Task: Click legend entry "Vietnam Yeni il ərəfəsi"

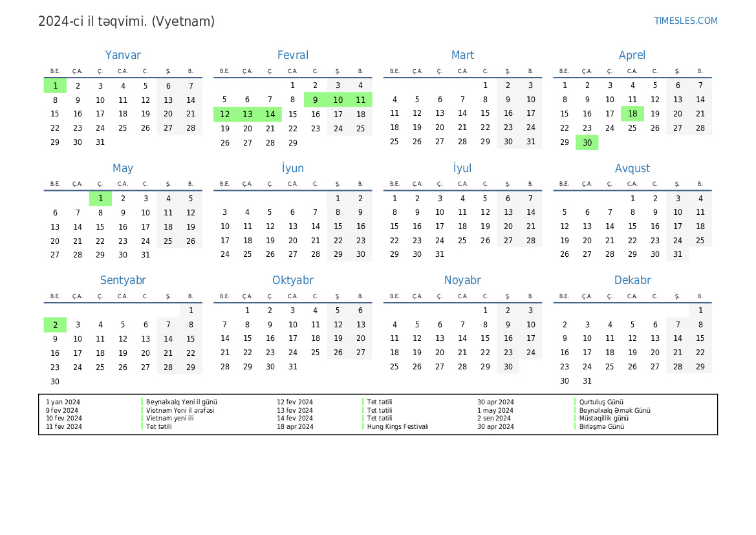Action: coord(180,410)
